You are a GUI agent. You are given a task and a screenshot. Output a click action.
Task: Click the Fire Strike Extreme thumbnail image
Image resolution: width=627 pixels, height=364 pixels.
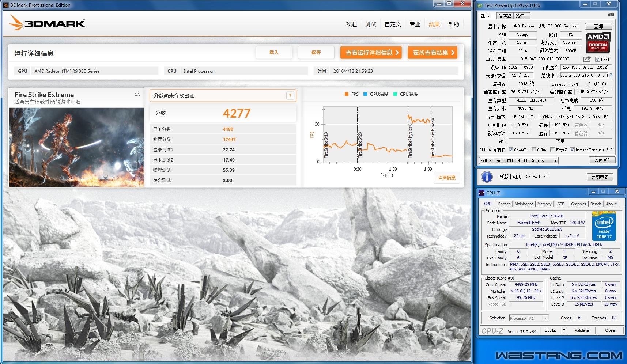click(x=76, y=147)
